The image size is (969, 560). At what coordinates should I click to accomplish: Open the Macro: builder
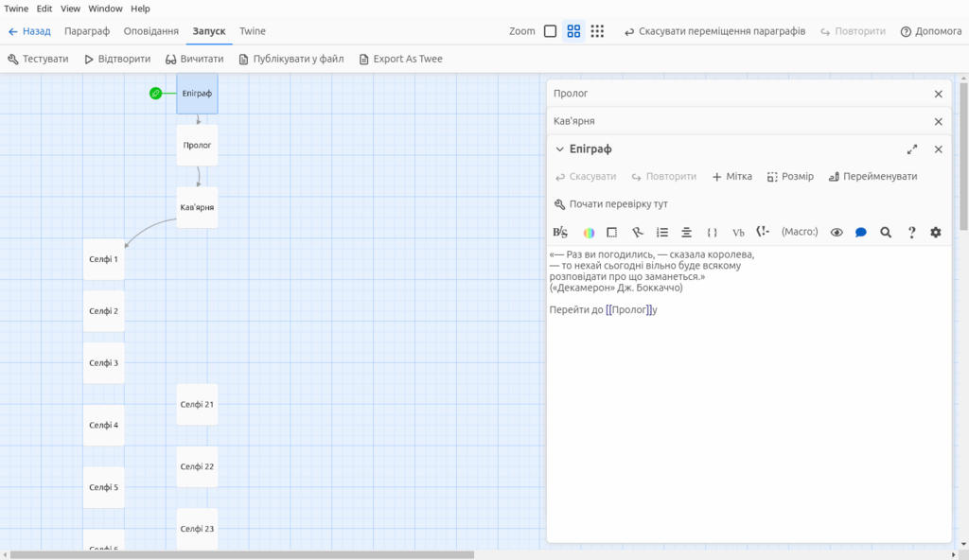799,232
